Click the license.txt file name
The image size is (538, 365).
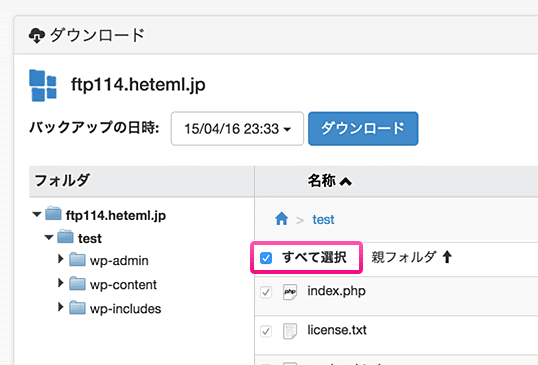click(337, 330)
